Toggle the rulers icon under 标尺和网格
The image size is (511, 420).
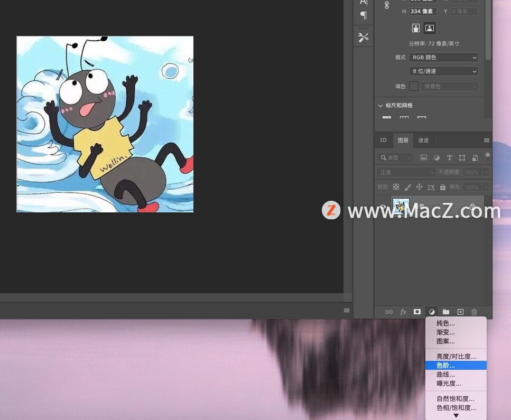387,117
